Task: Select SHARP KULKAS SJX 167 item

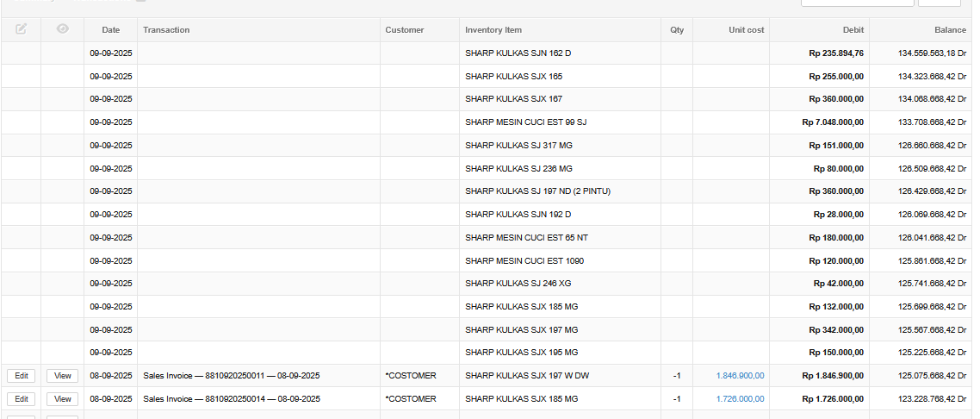Action: [x=514, y=99]
